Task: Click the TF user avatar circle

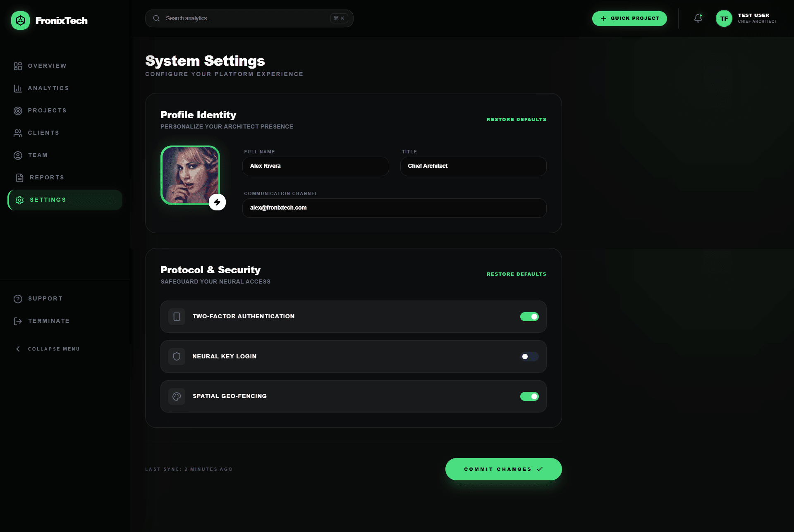Action: pyautogui.click(x=724, y=18)
